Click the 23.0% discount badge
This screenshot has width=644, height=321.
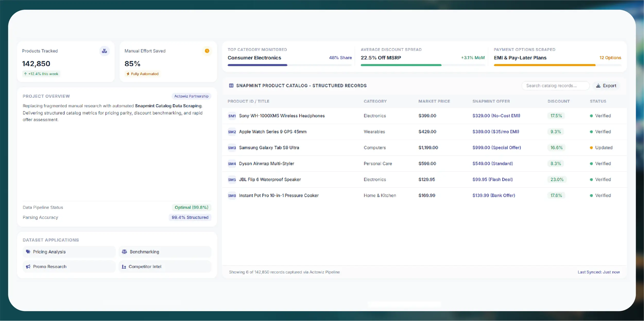point(557,180)
